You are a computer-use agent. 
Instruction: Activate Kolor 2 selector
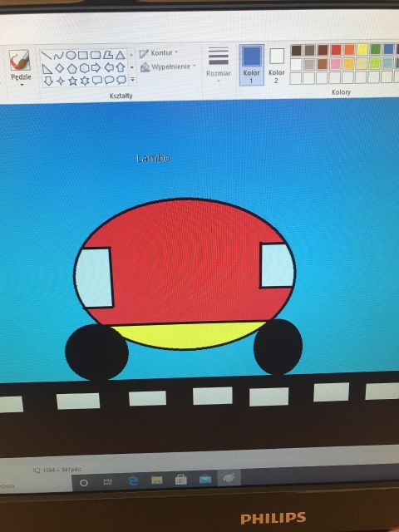click(x=277, y=66)
